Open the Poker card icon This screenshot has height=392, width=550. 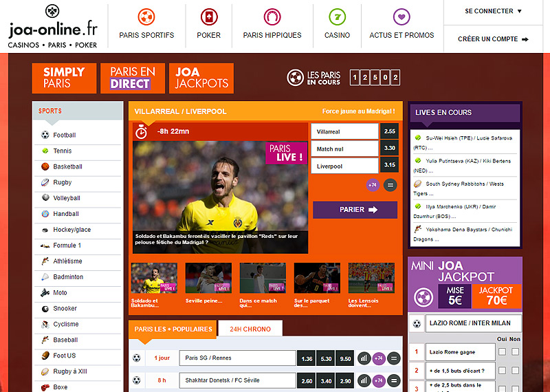209,17
